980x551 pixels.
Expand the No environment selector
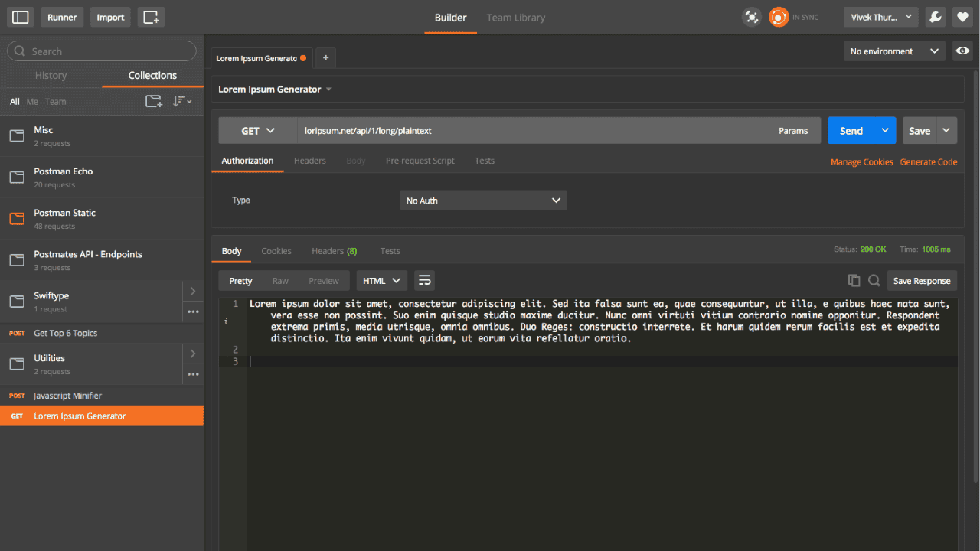pyautogui.click(x=894, y=51)
